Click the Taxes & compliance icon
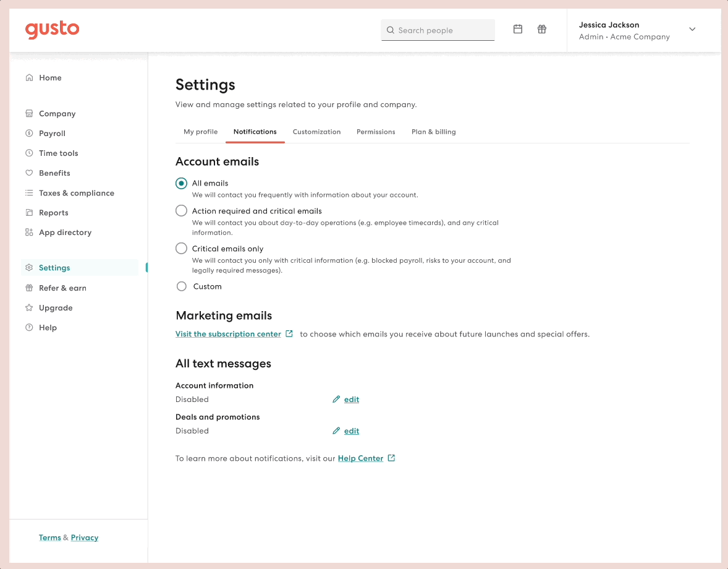Image resolution: width=728 pixels, height=569 pixels. tap(30, 192)
